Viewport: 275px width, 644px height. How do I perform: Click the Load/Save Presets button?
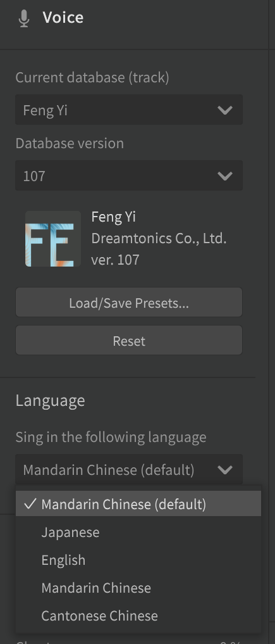129,302
